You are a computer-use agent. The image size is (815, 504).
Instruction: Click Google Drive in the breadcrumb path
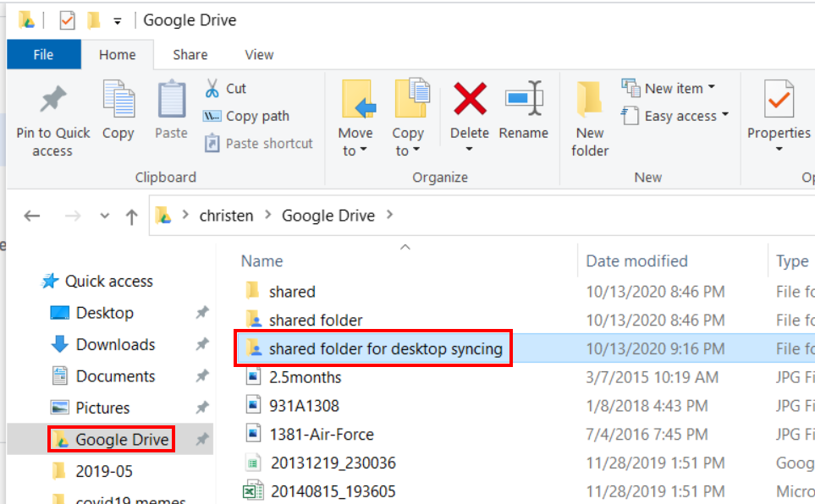pyautogui.click(x=328, y=215)
